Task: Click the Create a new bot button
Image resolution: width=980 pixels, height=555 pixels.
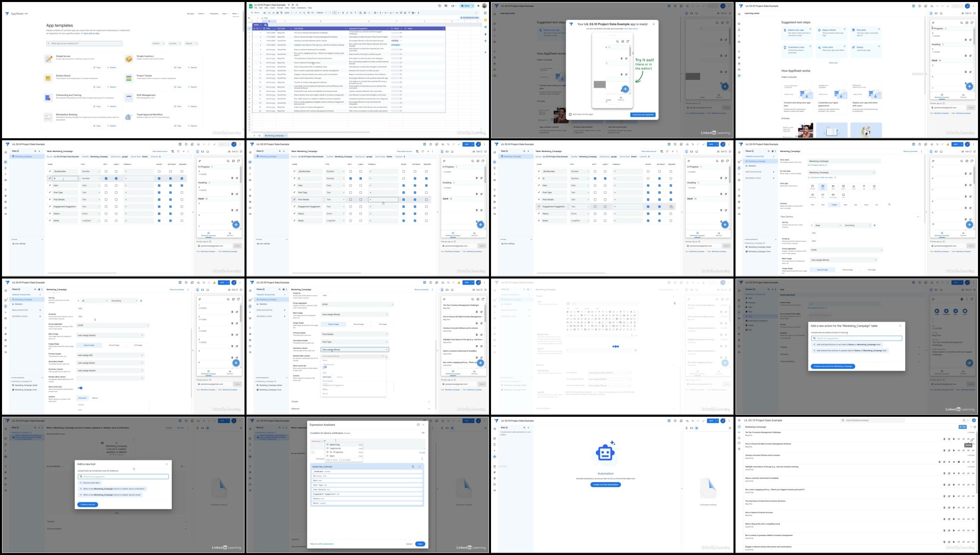Action: 88,504
